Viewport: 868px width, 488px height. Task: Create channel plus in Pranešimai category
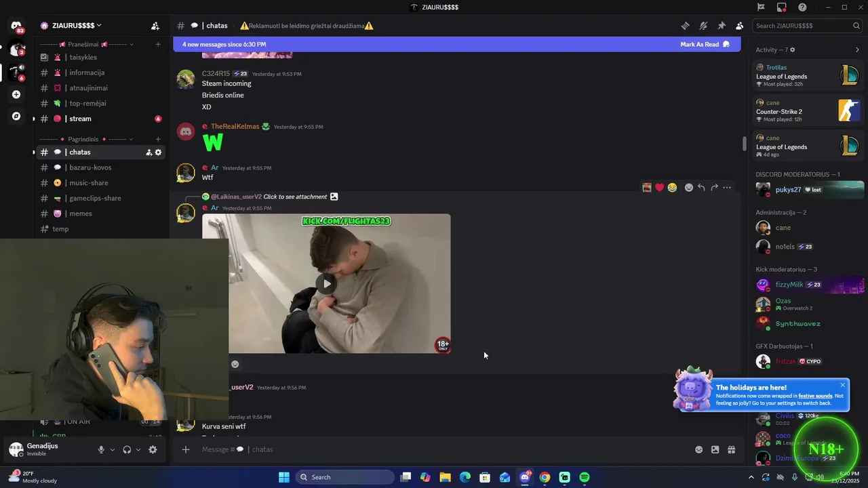158,44
